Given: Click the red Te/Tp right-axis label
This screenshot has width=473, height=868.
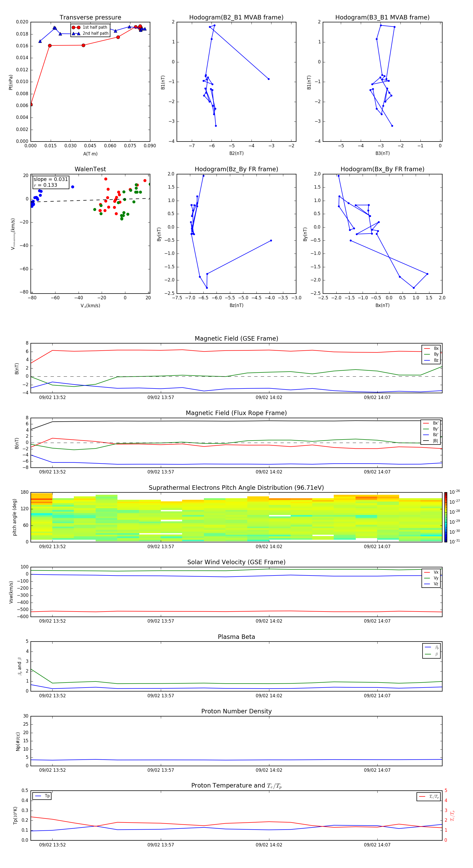Looking at the screenshot, I should (x=453, y=816).
